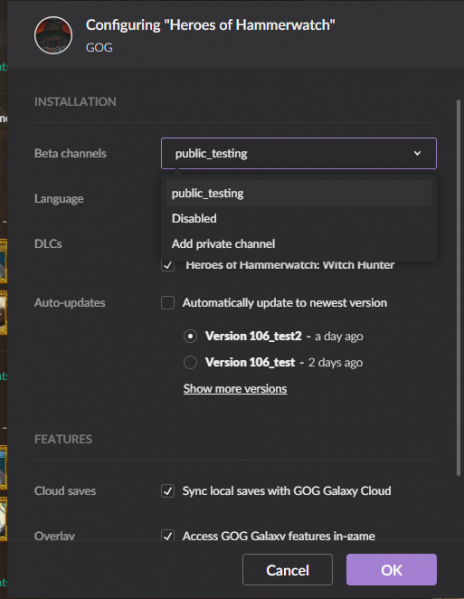Click the Cloud saves label

pos(65,491)
